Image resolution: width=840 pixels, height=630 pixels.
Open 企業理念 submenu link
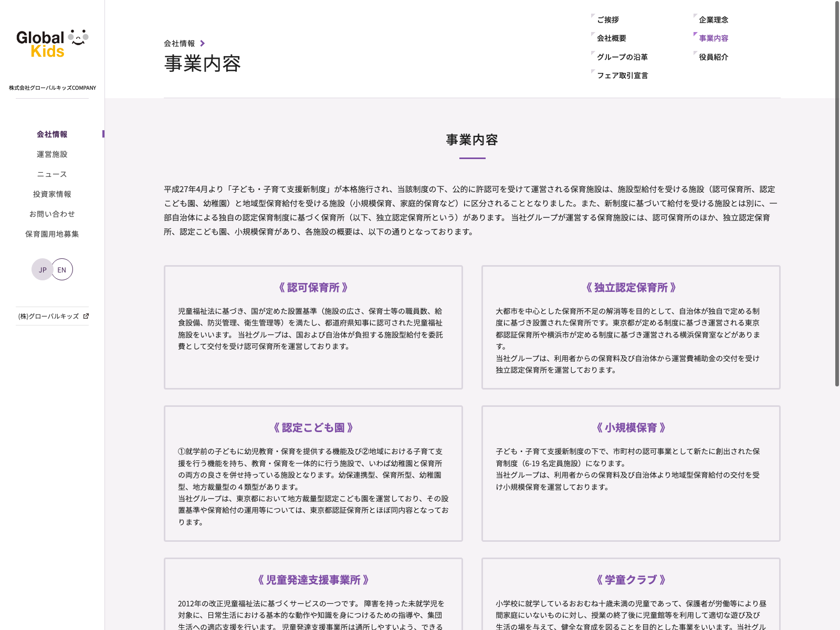pos(713,20)
